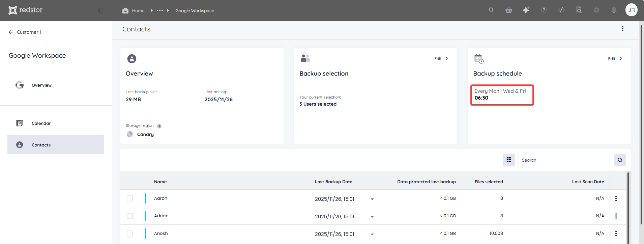Click the Google Workspace breadcrumb
The height and width of the screenshot is (244, 644).
(195, 11)
